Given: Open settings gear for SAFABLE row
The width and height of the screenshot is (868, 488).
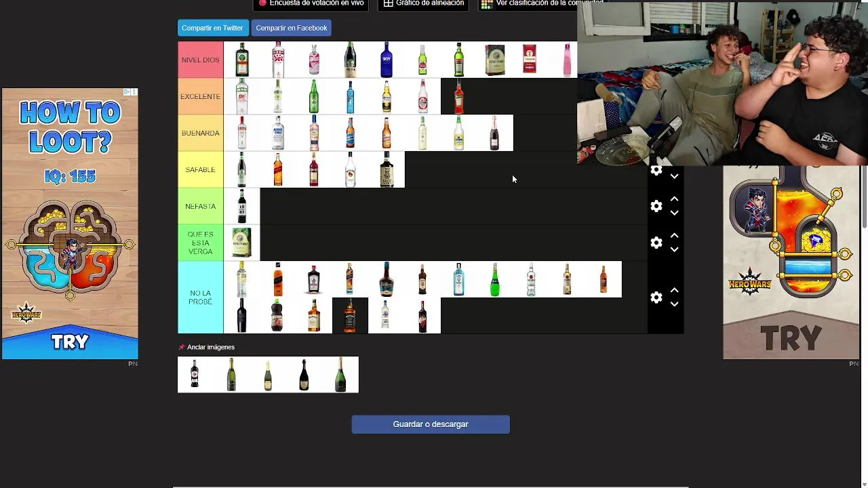Looking at the screenshot, I should (656, 171).
